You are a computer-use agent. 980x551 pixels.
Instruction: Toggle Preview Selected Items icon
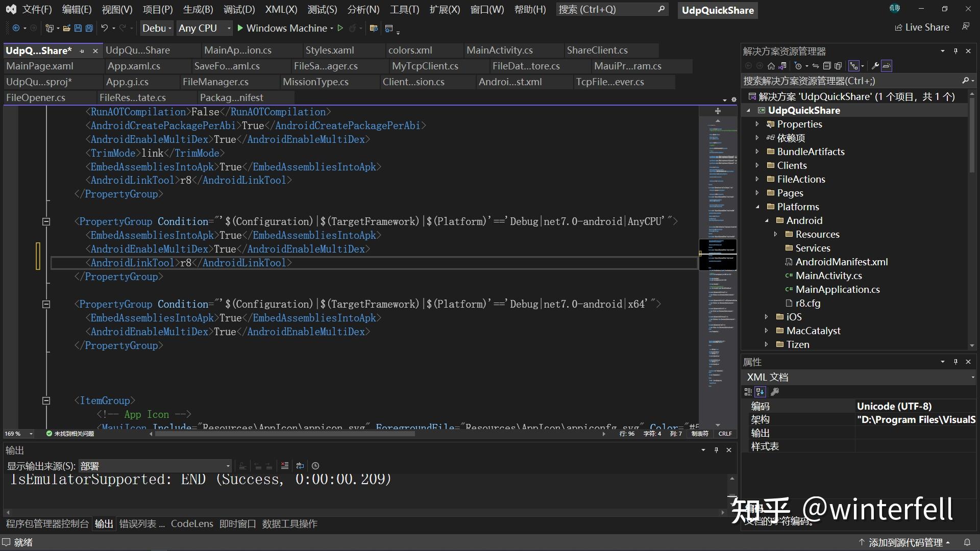click(x=887, y=66)
